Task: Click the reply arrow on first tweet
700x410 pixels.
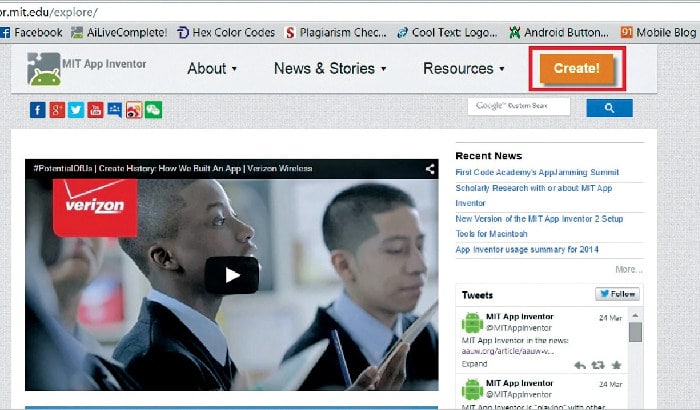Action: click(579, 366)
